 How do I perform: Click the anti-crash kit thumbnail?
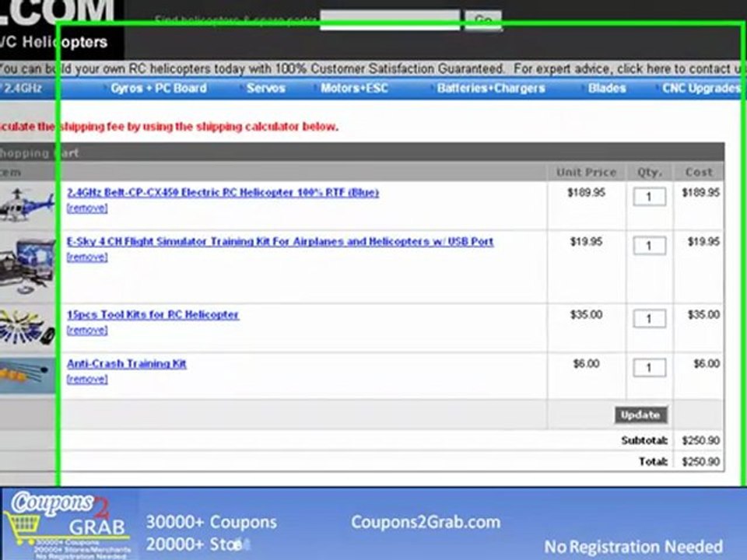coord(27,375)
